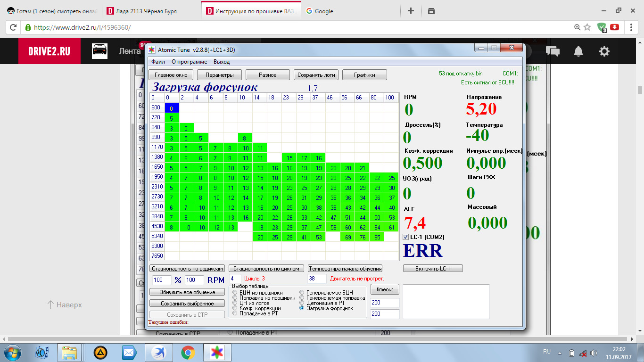Toggle the LC-1 (COM2) checkbox
Image resolution: width=644 pixels, height=362 pixels.
click(406, 237)
